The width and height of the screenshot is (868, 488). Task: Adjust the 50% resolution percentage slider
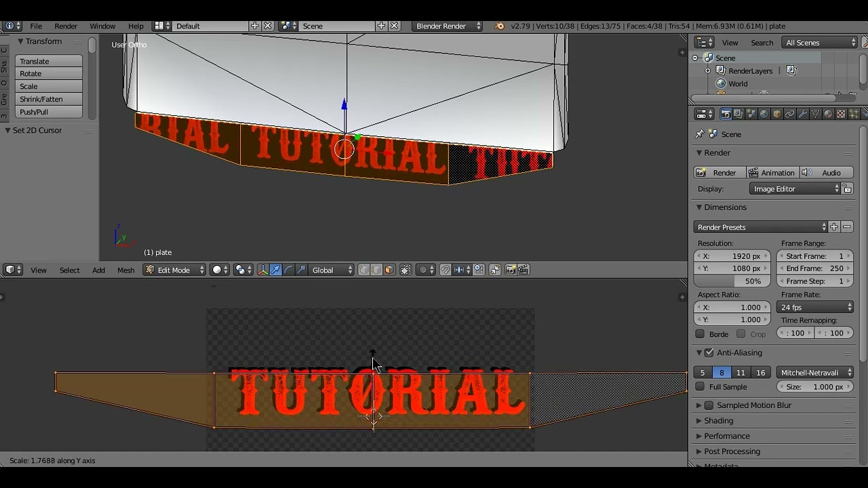pyautogui.click(x=732, y=281)
